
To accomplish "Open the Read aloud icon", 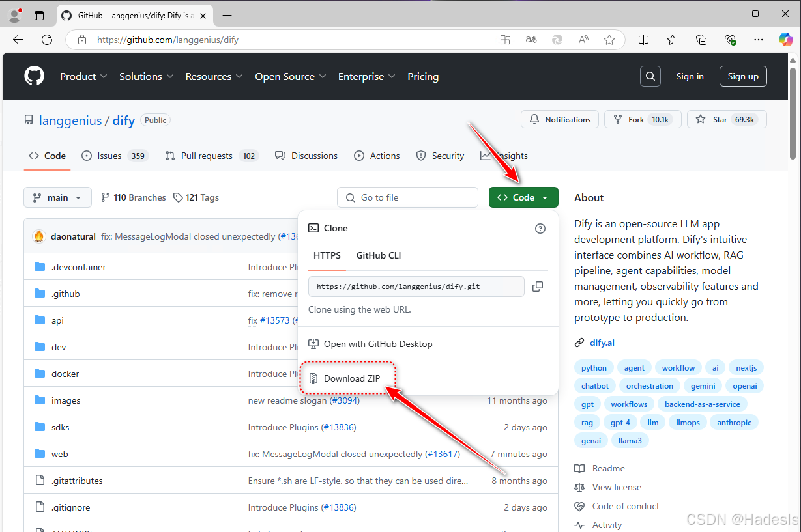I will [583, 40].
